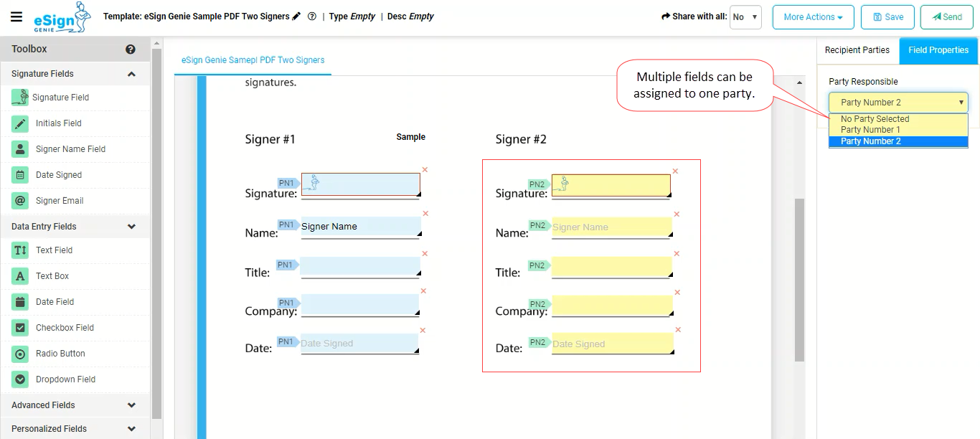
Task: Select the Signer Email @ icon
Action: click(x=20, y=201)
